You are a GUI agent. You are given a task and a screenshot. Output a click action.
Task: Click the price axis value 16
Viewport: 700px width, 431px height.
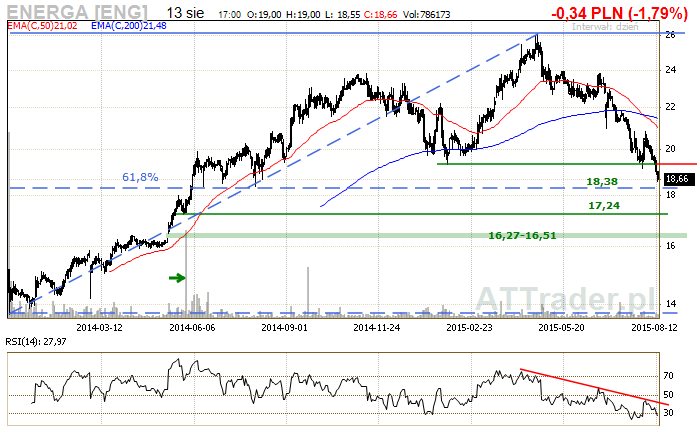670,246
